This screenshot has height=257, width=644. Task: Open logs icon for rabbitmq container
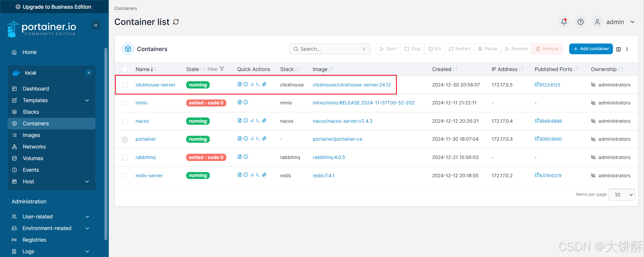pos(240,157)
